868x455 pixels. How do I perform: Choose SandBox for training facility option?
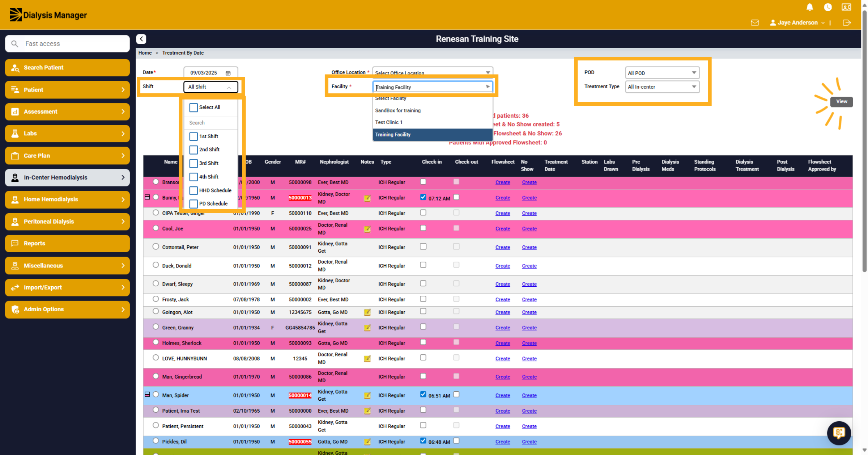[433, 110]
